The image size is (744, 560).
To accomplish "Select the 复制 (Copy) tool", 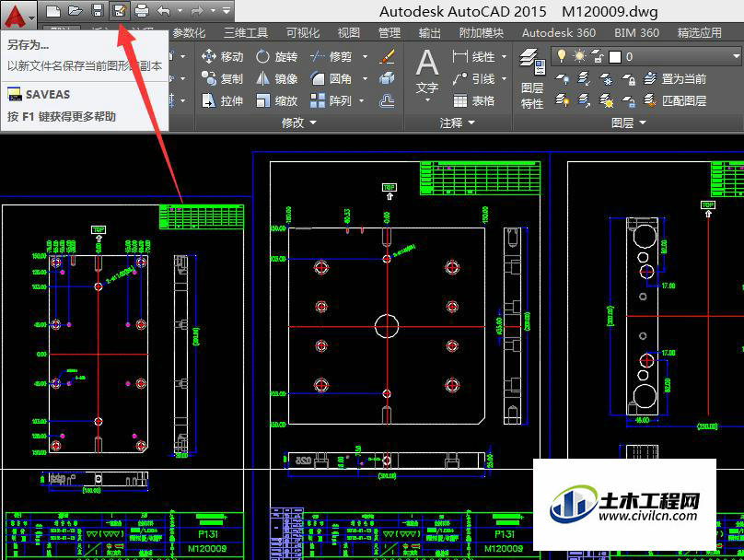I will 222,78.
